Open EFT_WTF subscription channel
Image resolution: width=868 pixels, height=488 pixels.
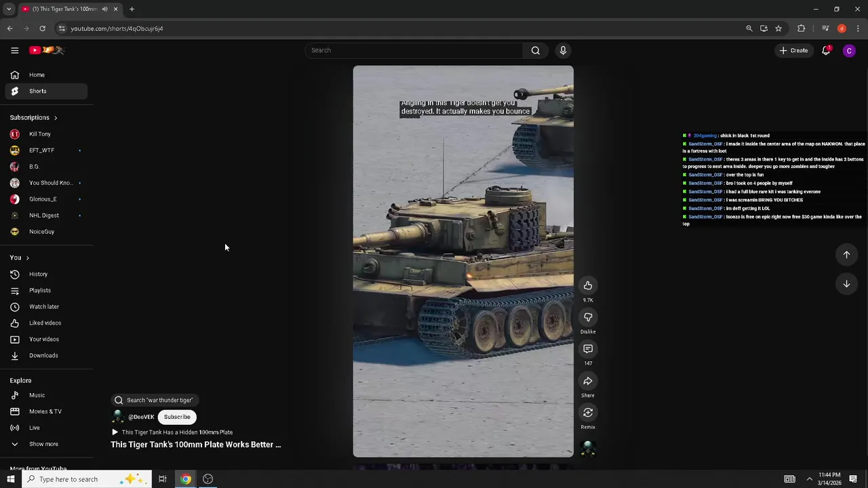[46, 150]
